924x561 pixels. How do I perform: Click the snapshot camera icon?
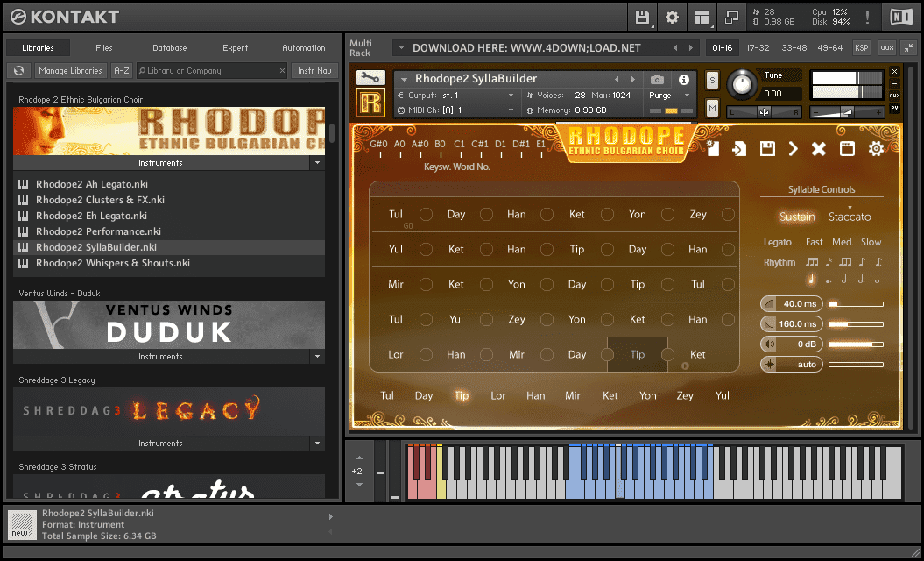(657, 79)
